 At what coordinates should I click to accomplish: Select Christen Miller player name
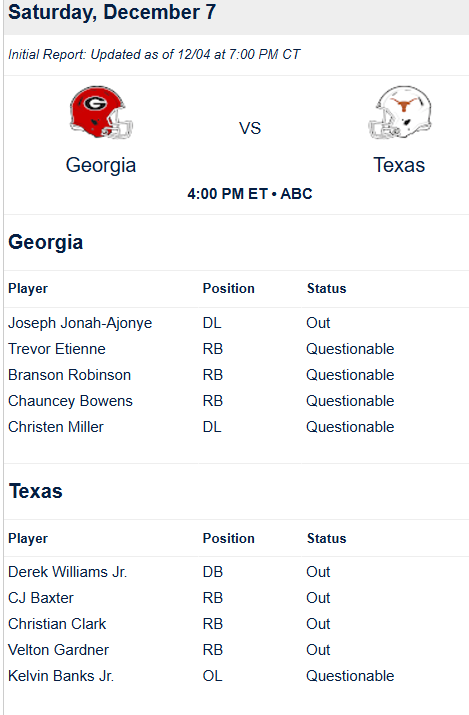tap(56, 427)
